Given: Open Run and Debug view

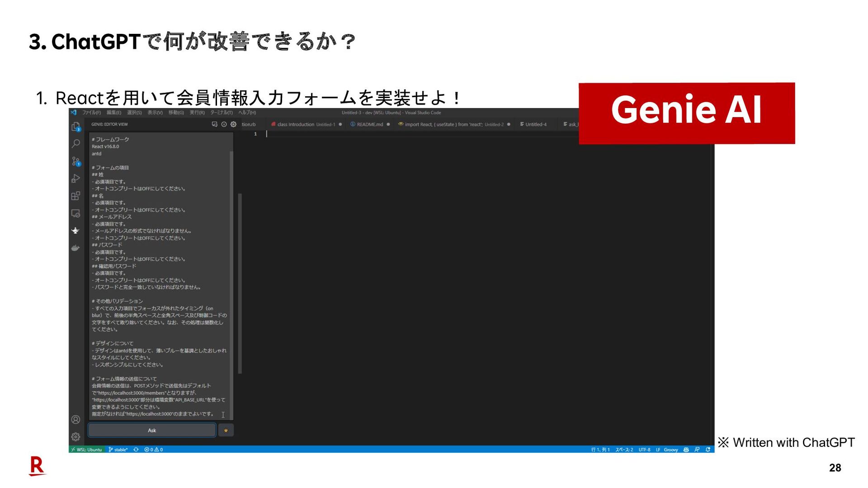Looking at the screenshot, I should click(x=75, y=178).
